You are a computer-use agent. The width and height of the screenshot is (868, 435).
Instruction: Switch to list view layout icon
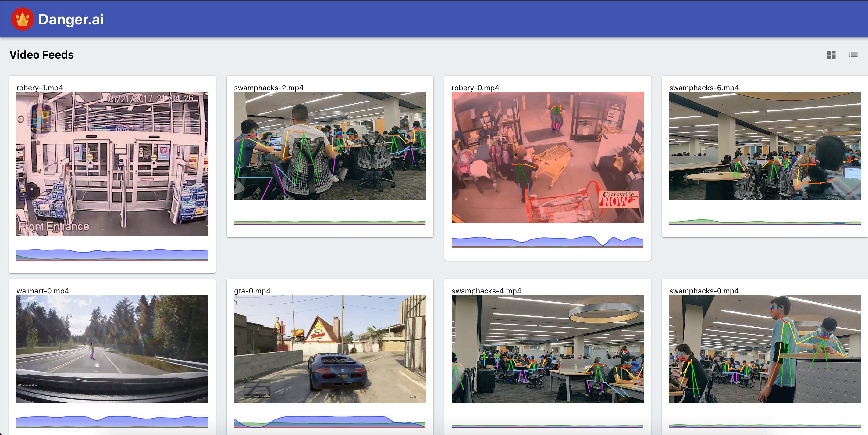pos(853,55)
